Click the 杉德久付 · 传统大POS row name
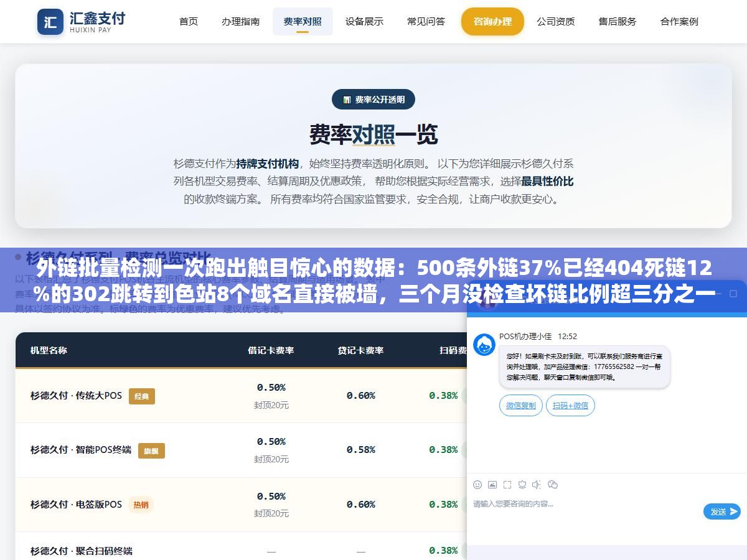Image resolution: width=747 pixels, height=560 pixels. [76, 396]
